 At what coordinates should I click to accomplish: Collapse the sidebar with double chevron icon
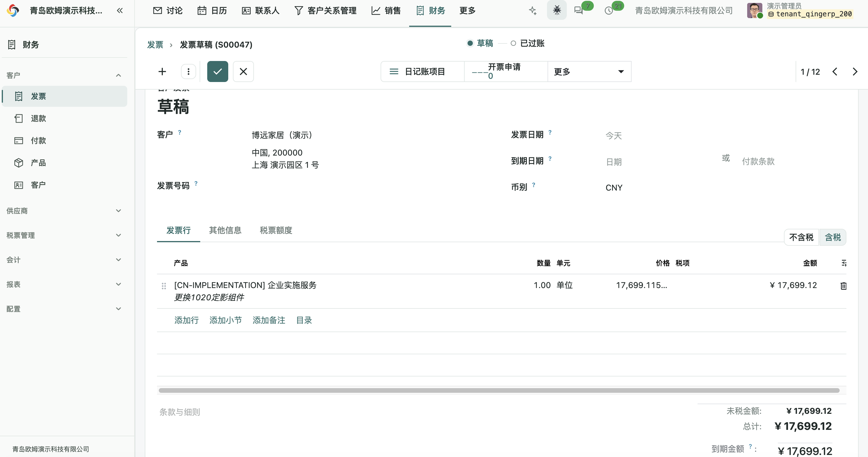[x=120, y=11]
